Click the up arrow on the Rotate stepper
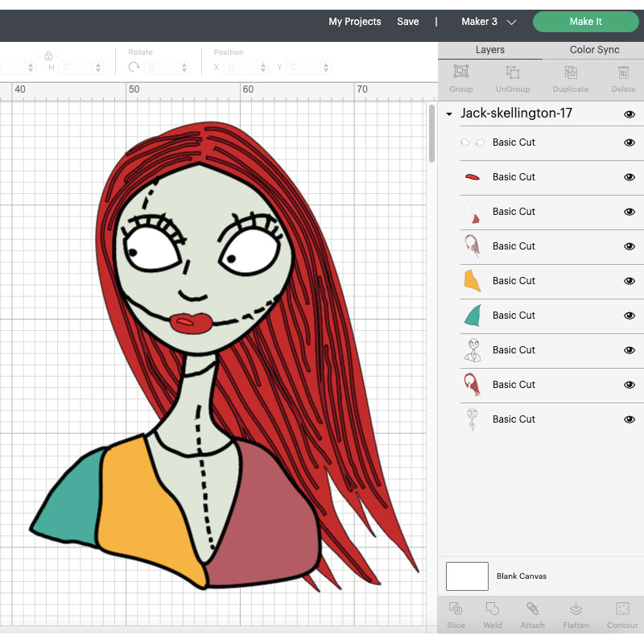The width and height of the screenshot is (644, 644). click(x=185, y=63)
